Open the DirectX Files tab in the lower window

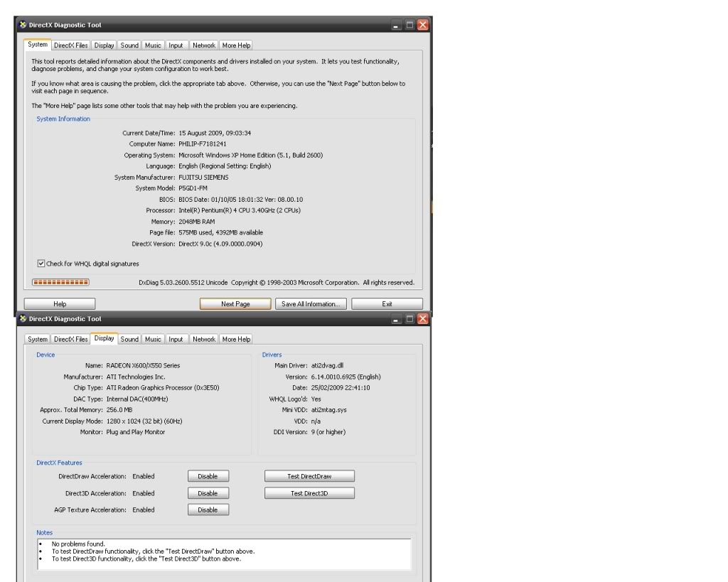click(70, 339)
